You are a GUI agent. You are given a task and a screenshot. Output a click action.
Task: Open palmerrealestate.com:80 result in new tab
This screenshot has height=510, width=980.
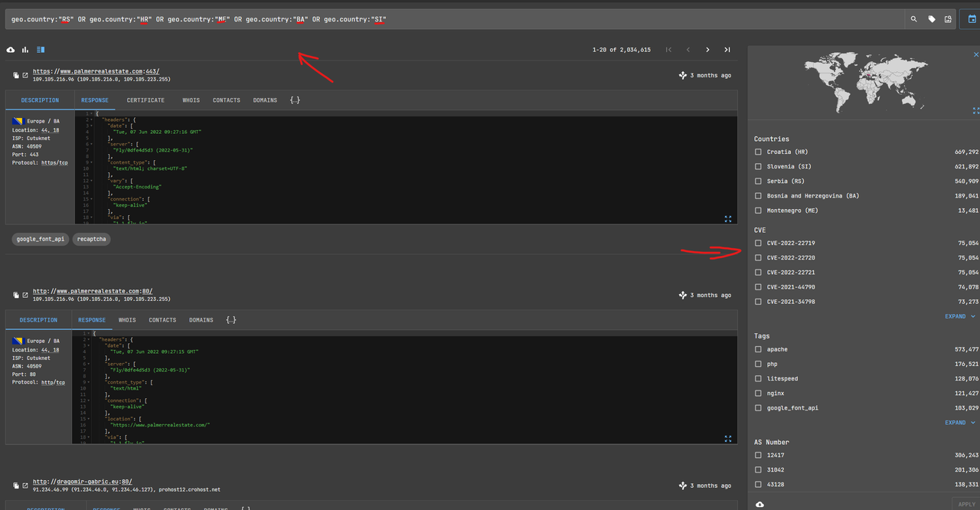coord(25,295)
